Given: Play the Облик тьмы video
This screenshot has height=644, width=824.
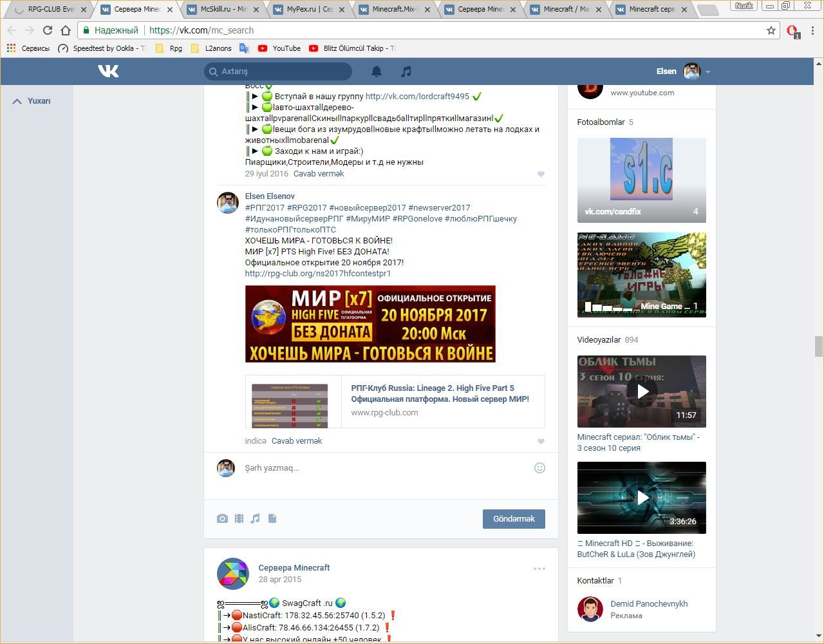Looking at the screenshot, I should coord(642,392).
